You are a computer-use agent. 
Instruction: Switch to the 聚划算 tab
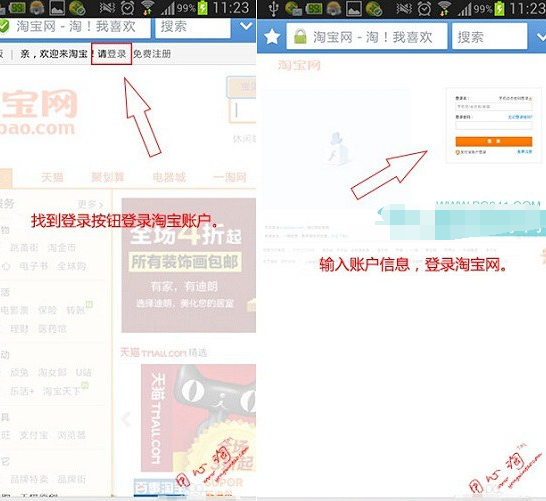pos(108,177)
